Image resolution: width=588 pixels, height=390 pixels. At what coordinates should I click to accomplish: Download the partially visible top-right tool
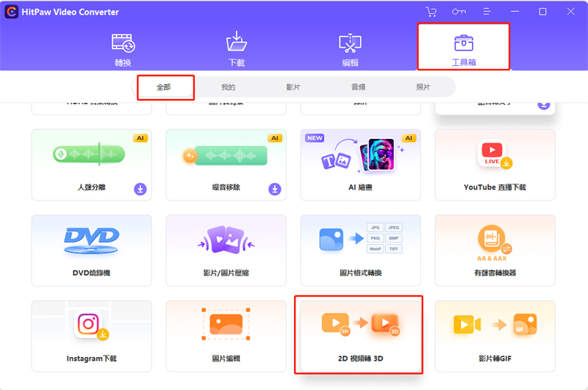(544, 105)
